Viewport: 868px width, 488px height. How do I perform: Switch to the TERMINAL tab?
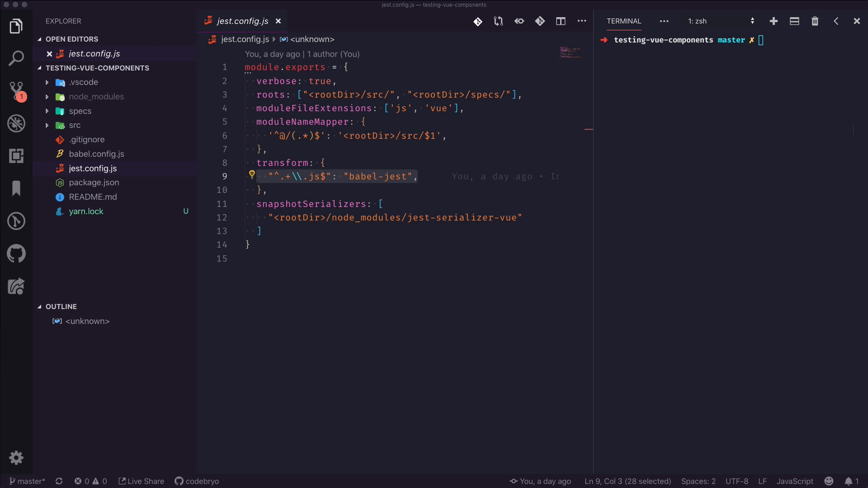coord(624,21)
